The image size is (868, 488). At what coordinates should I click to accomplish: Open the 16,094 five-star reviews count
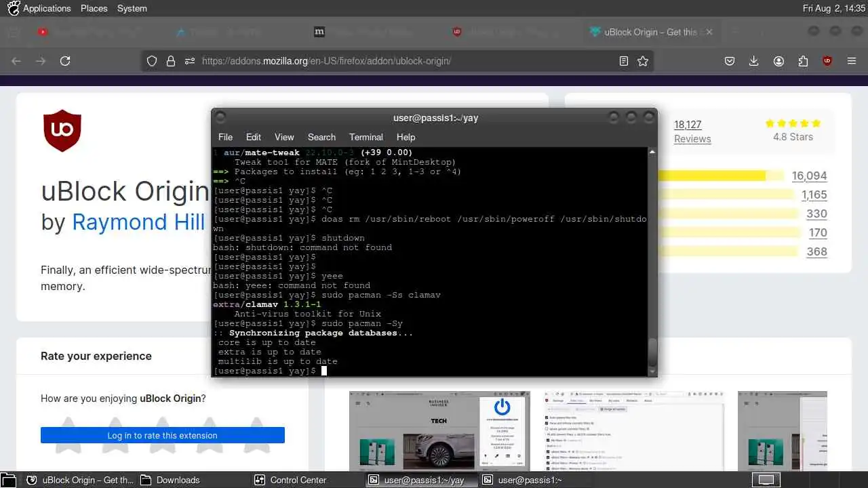[x=809, y=176]
